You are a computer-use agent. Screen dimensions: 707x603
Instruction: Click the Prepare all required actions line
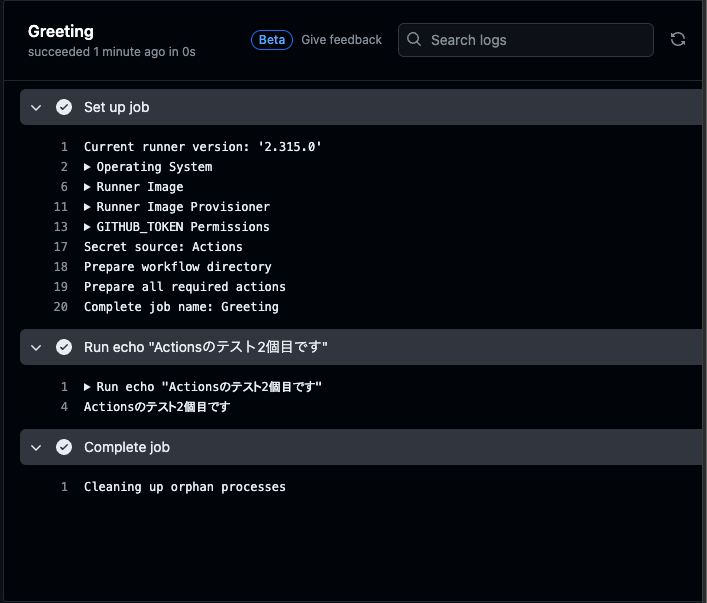185,287
